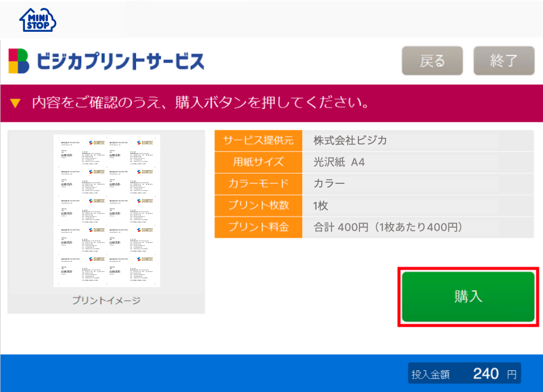Go back with the 戻る button
543x392 pixels.
click(x=432, y=61)
